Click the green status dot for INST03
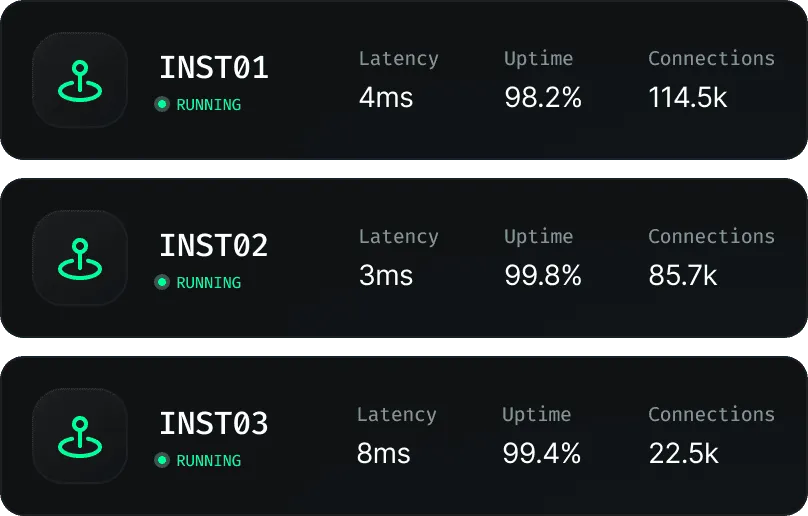 pos(162,460)
